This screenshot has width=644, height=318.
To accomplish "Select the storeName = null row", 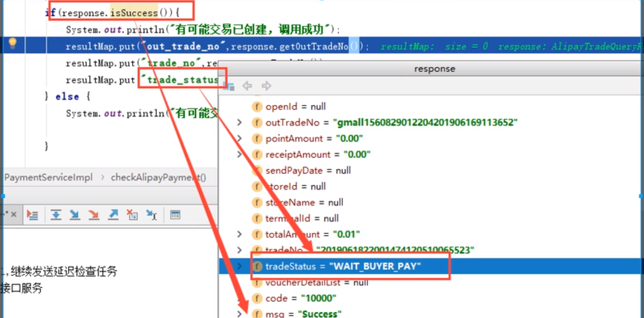I will (431, 202).
